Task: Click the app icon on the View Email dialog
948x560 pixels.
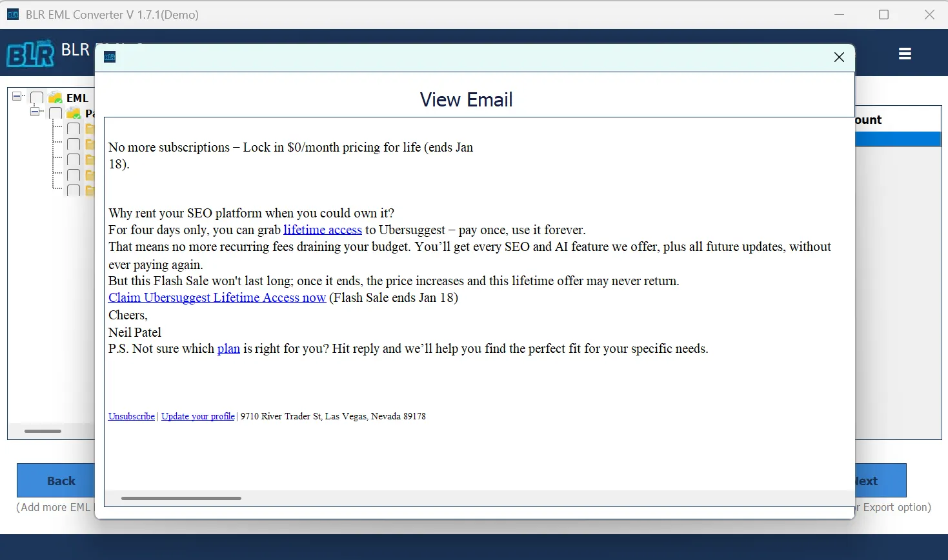Action: pos(109,57)
